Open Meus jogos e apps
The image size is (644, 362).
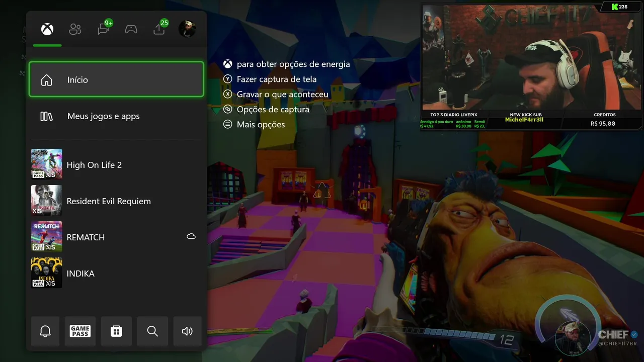pyautogui.click(x=116, y=116)
